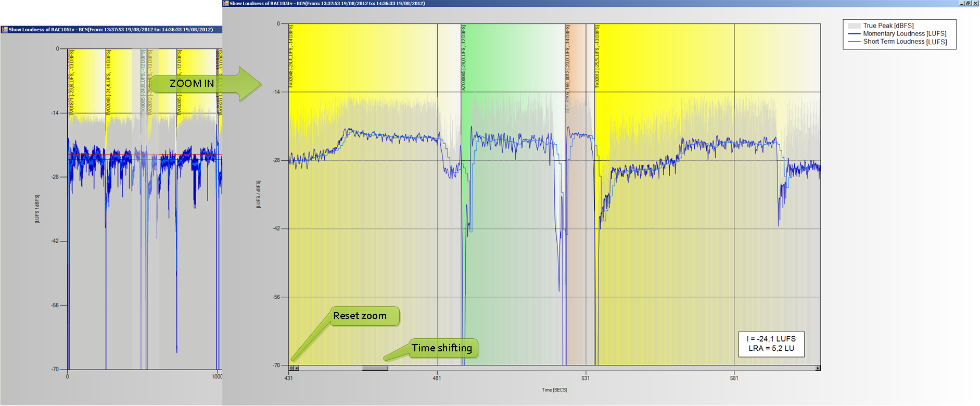
Task: Click the scrollbar right arrow
Action: pos(818,368)
